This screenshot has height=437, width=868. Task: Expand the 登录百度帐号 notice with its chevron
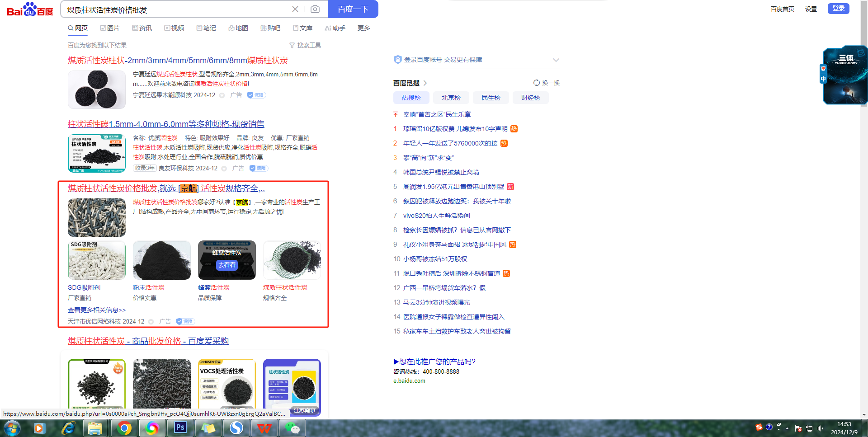click(x=556, y=60)
